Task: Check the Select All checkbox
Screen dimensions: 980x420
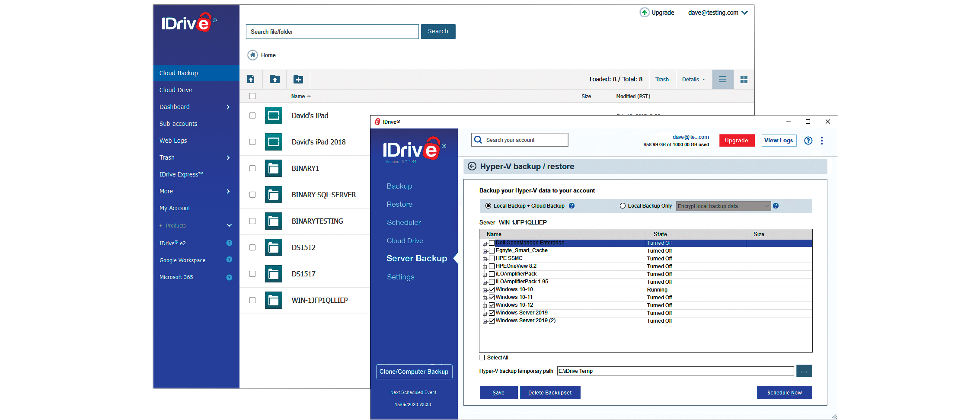Action: 482,358
